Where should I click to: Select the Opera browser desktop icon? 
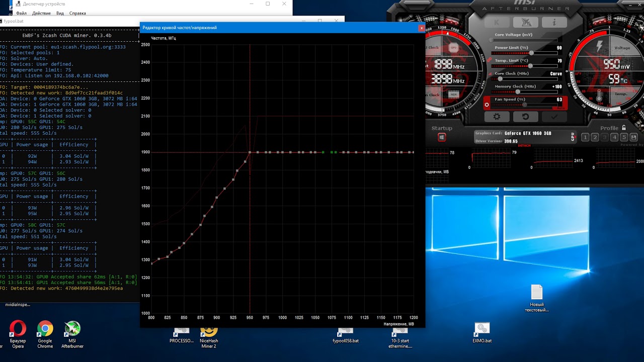[18, 334]
